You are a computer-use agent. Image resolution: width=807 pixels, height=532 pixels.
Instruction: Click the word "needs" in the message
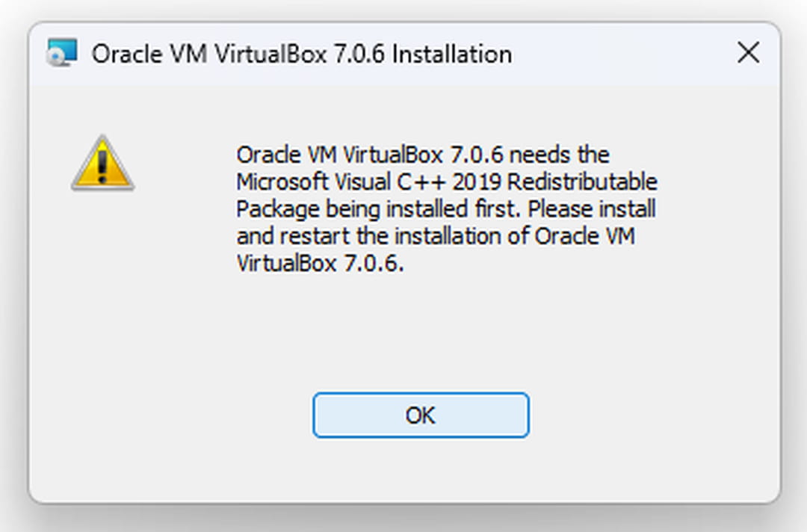[541, 155]
